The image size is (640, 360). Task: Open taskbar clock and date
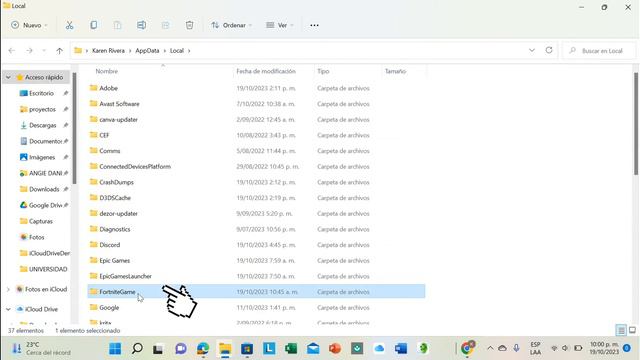pos(604,348)
